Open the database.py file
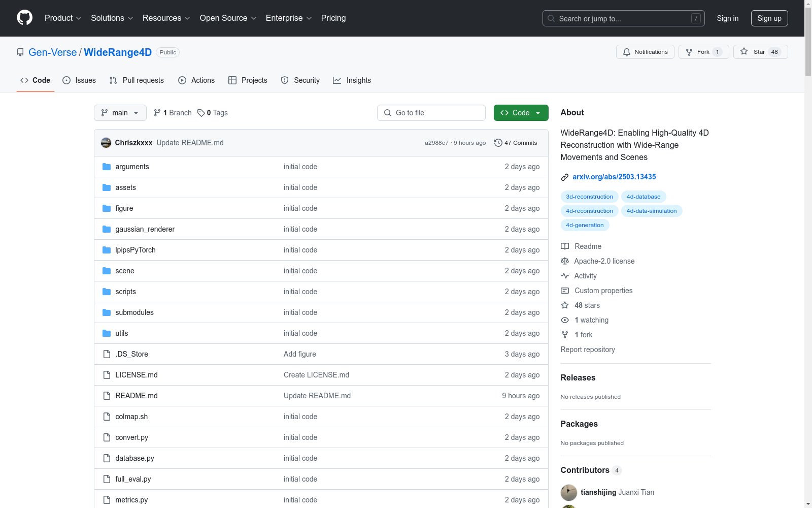Viewport: 812px width, 508px height. click(134, 458)
